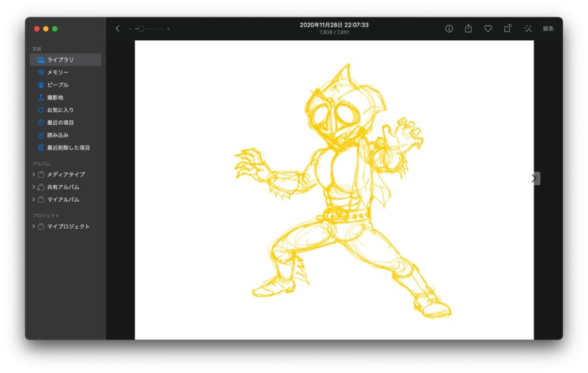This screenshot has width=588, height=373.
Task: Rotate the photo with the rotate icon
Action: (508, 28)
